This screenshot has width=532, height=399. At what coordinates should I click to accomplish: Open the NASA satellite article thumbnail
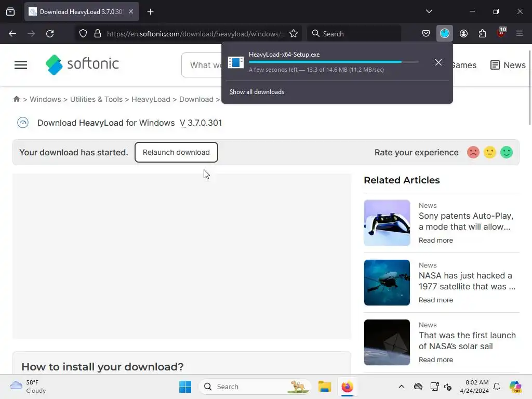pyautogui.click(x=387, y=283)
